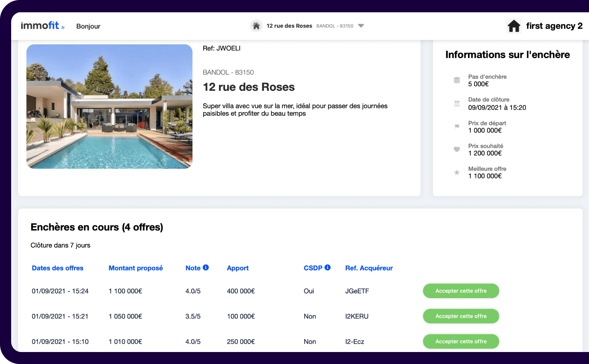Accept the 1 100 000€ offer
The width and height of the screenshot is (589, 364).
(x=461, y=291)
